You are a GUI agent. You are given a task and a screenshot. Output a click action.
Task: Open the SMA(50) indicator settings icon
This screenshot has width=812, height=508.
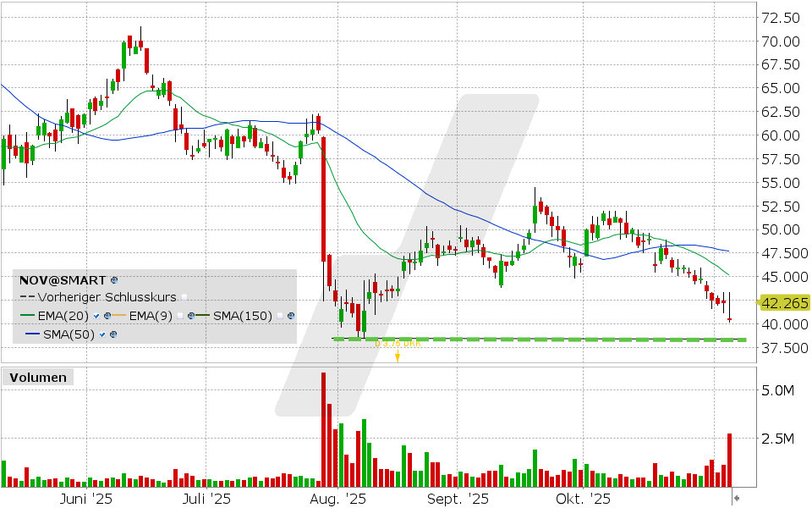(x=113, y=334)
